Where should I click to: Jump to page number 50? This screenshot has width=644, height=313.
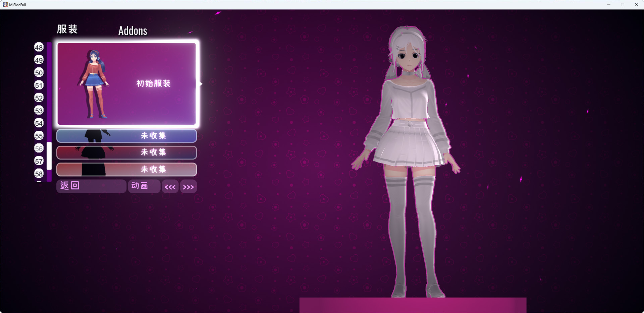point(39,73)
